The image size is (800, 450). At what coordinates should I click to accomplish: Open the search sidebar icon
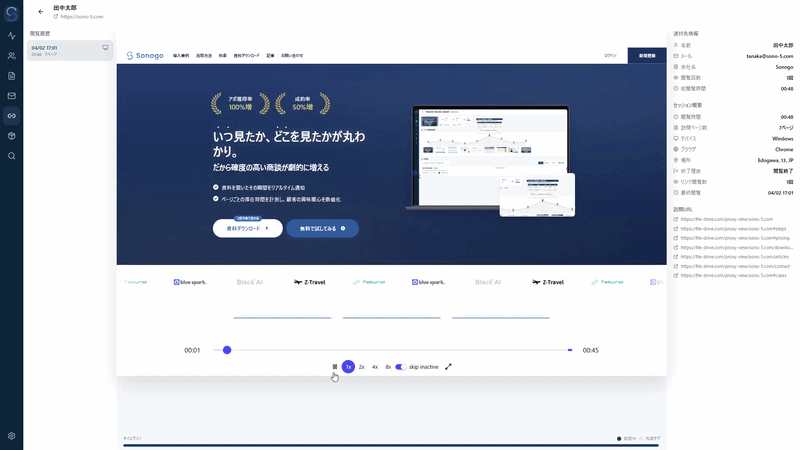pos(11,156)
